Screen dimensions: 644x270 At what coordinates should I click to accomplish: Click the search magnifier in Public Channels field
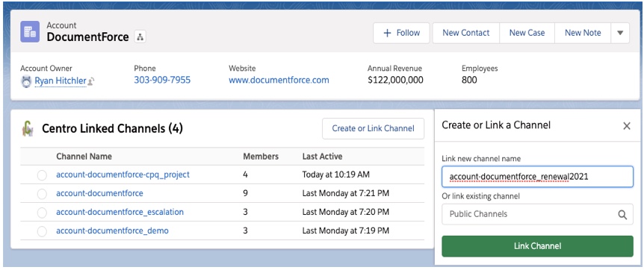point(622,214)
